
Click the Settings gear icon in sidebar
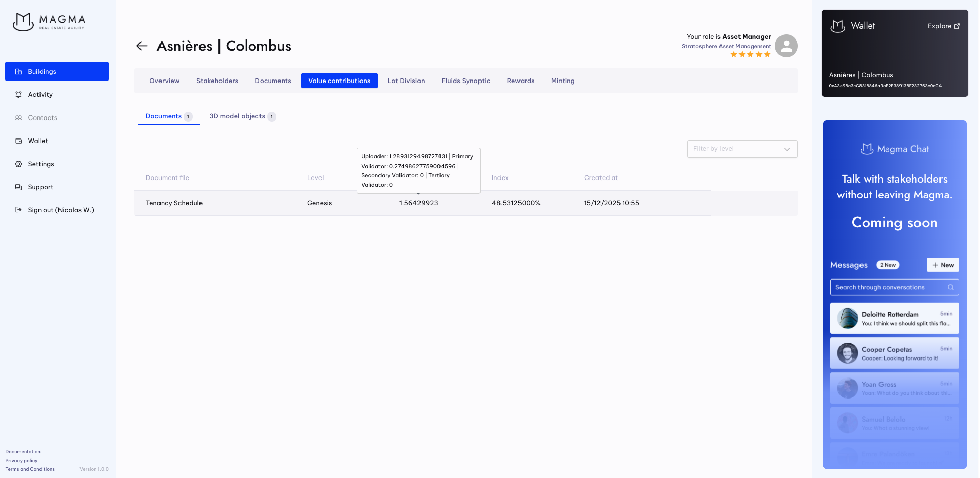tap(18, 164)
